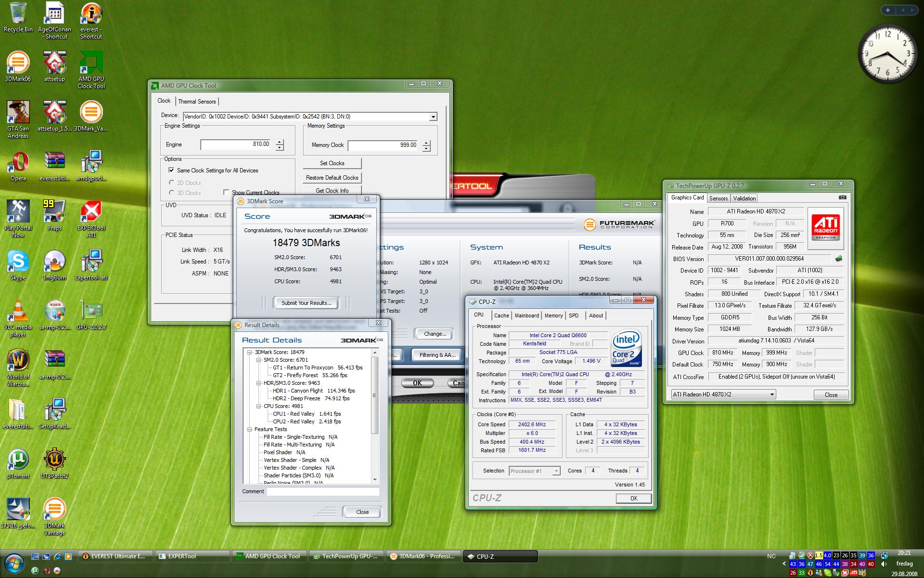Click the GPU-Z BIOS save chip icon
924x578 pixels.
tap(839, 259)
